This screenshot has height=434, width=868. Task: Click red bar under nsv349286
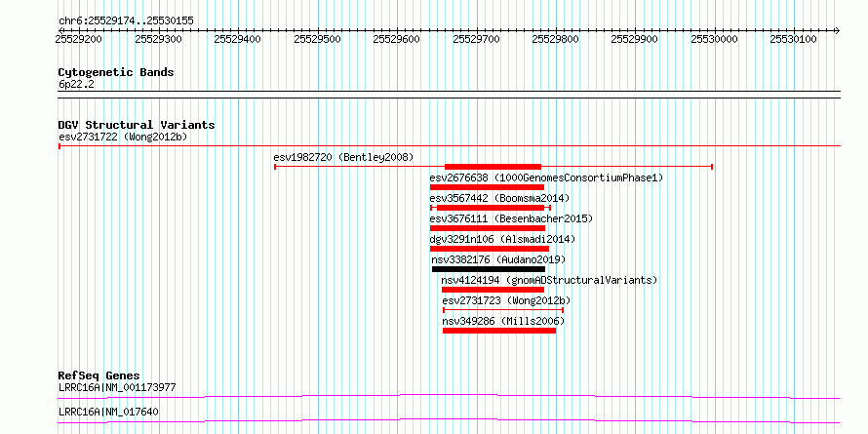tap(499, 331)
